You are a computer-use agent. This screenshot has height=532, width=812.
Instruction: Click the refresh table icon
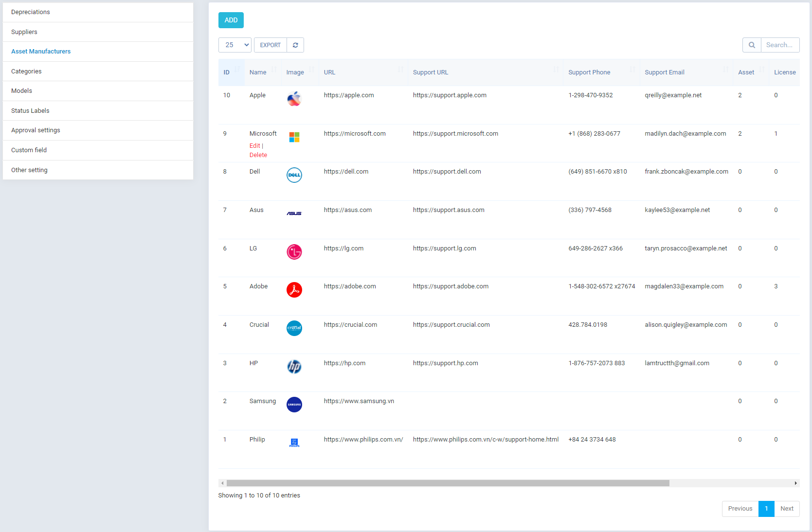pyautogui.click(x=295, y=45)
